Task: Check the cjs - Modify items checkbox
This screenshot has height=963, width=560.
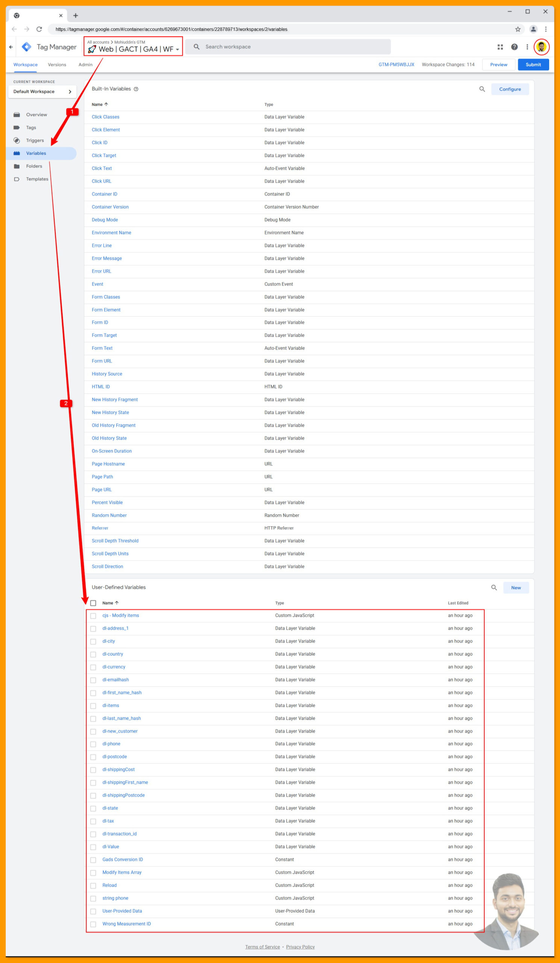Action: (x=93, y=616)
